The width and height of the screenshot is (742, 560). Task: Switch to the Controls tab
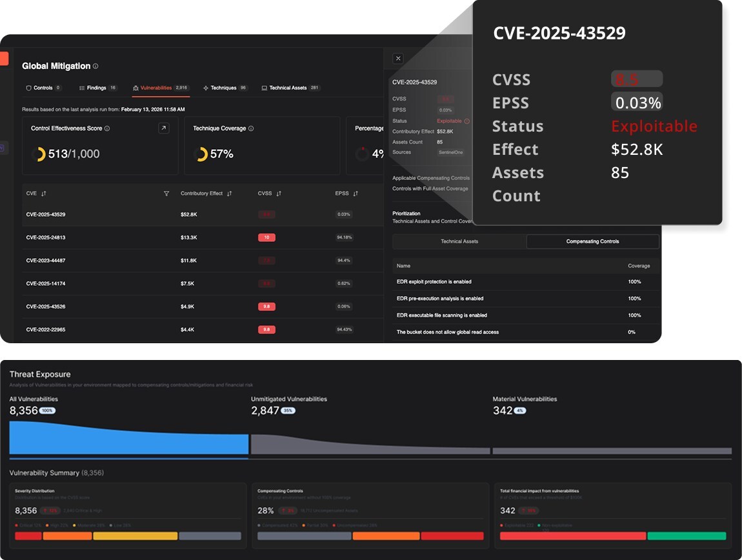coord(43,88)
